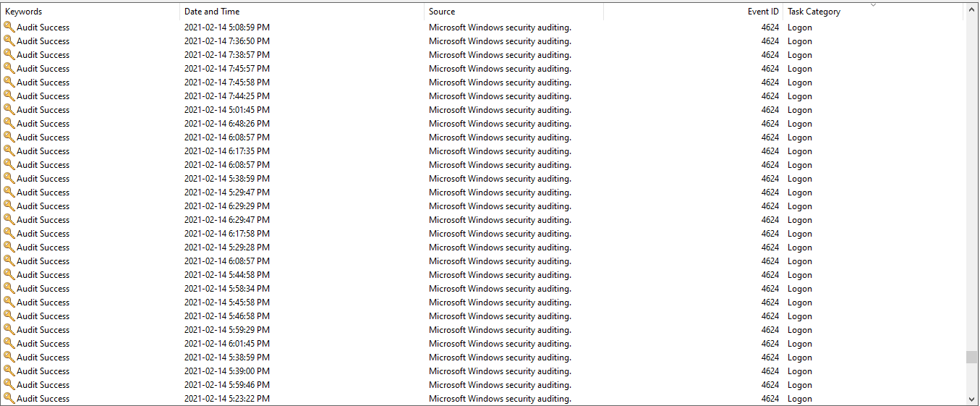Click the Audit Success key icon at 5:58:34 PM
The image size is (980, 406).
click(x=9, y=289)
